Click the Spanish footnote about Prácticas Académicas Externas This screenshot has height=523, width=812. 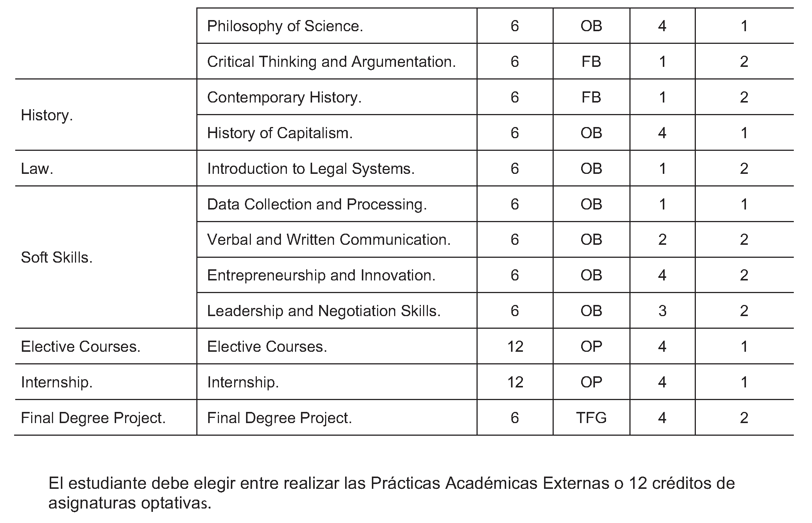[x=392, y=493]
